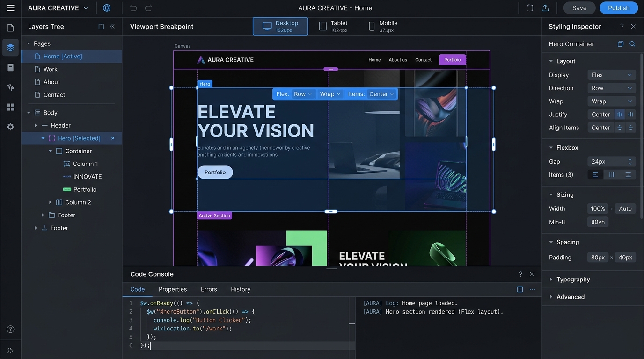This screenshot has width=644, height=359.
Task: Undo the last action
Action: tap(133, 8)
